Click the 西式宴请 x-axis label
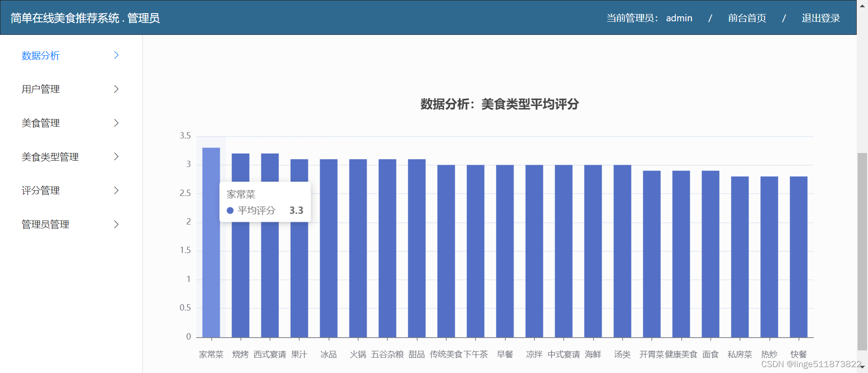868x373 pixels. [x=270, y=354]
